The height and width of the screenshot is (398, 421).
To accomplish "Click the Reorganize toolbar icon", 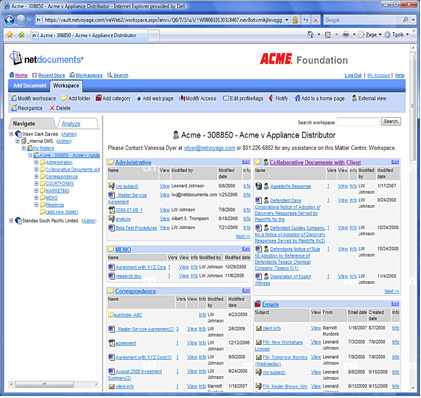I will point(14,108).
